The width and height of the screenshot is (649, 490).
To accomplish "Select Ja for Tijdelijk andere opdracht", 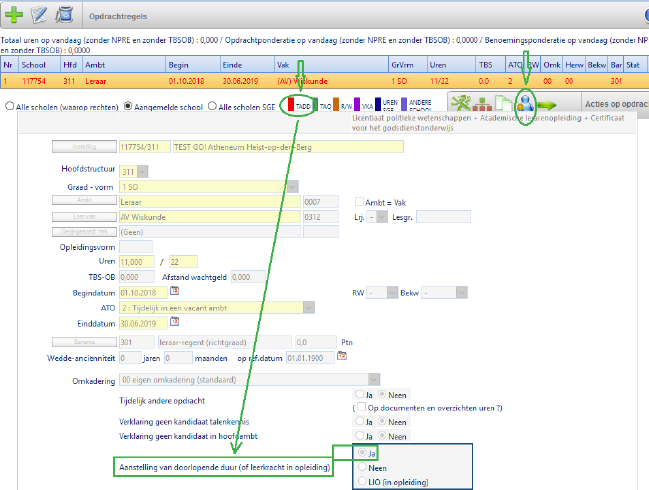I will (359, 394).
